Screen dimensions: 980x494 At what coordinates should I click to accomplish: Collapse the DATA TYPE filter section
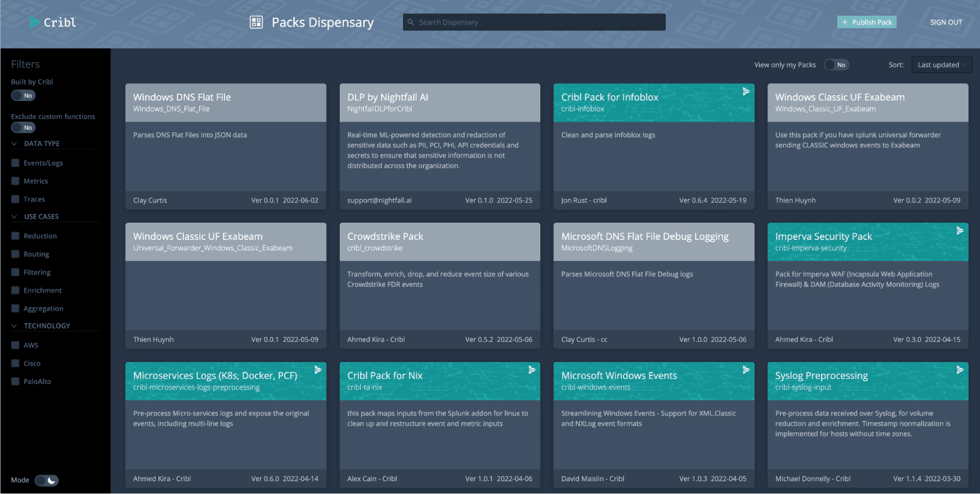[14, 144]
